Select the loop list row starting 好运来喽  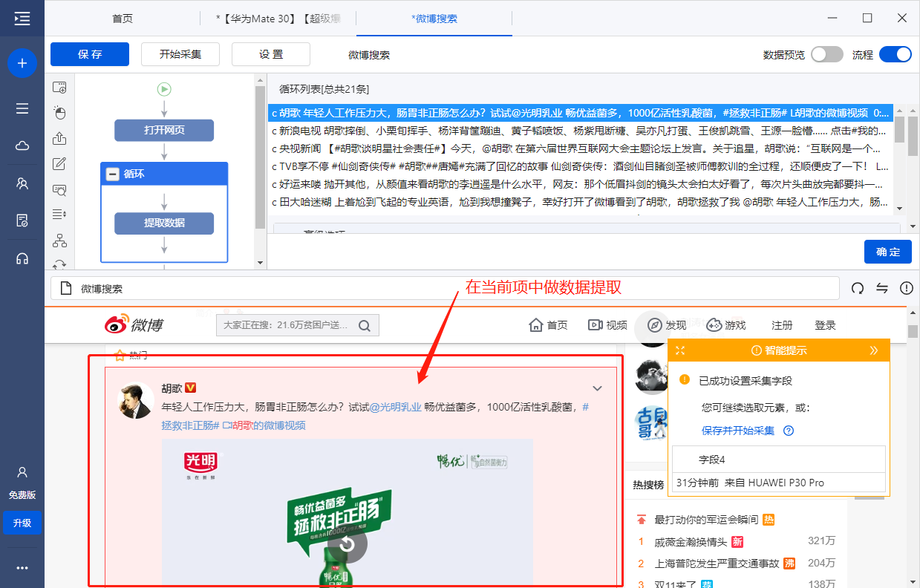tap(581, 184)
